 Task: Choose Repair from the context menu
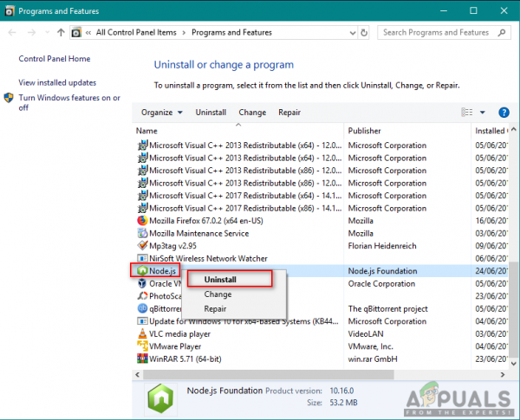[215, 308]
